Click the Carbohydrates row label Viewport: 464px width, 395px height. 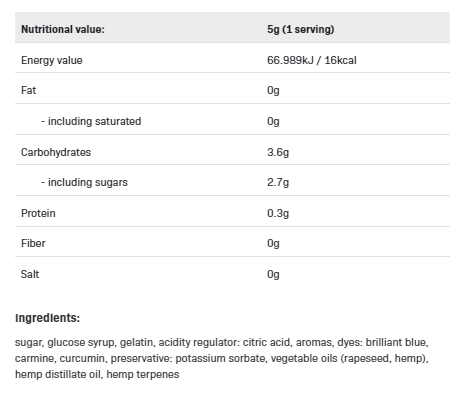click(56, 152)
